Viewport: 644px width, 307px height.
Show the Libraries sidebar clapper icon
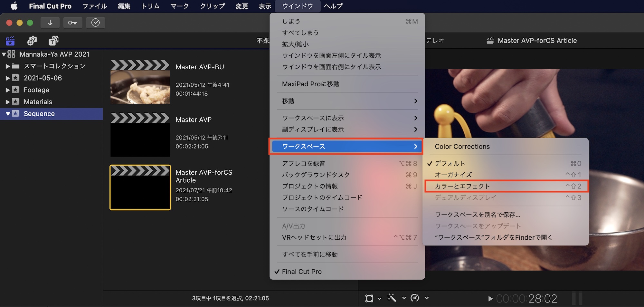(10, 41)
